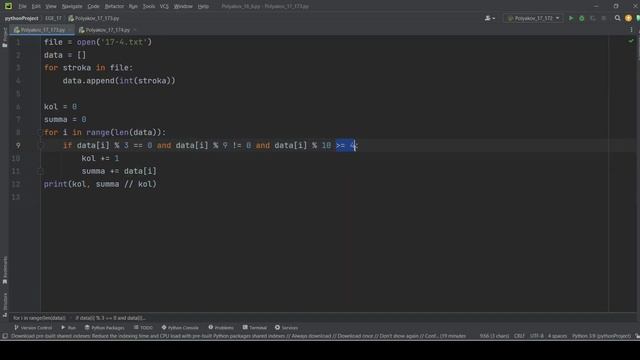Click the Stop icon in the run toolbar
The image size is (640, 360).
pos(604,18)
